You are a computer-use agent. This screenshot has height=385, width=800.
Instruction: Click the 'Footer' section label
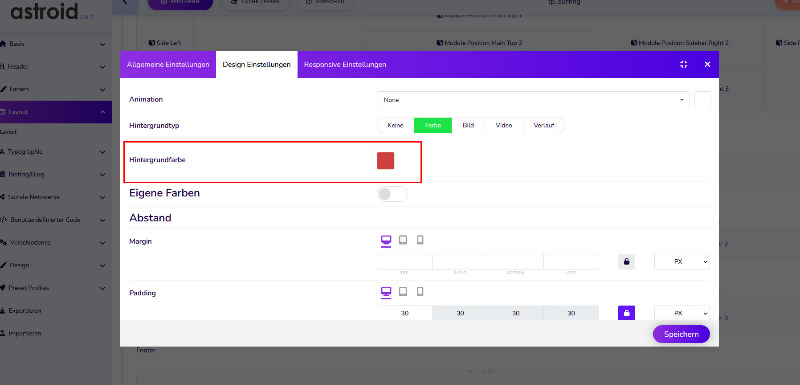click(x=146, y=350)
